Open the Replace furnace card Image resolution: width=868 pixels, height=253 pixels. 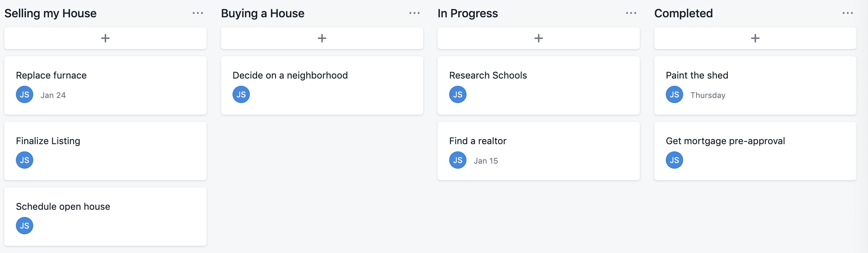point(51,75)
